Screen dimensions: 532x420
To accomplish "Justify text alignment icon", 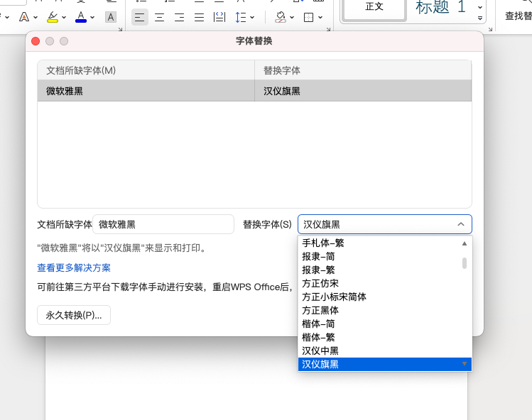I will (x=199, y=17).
